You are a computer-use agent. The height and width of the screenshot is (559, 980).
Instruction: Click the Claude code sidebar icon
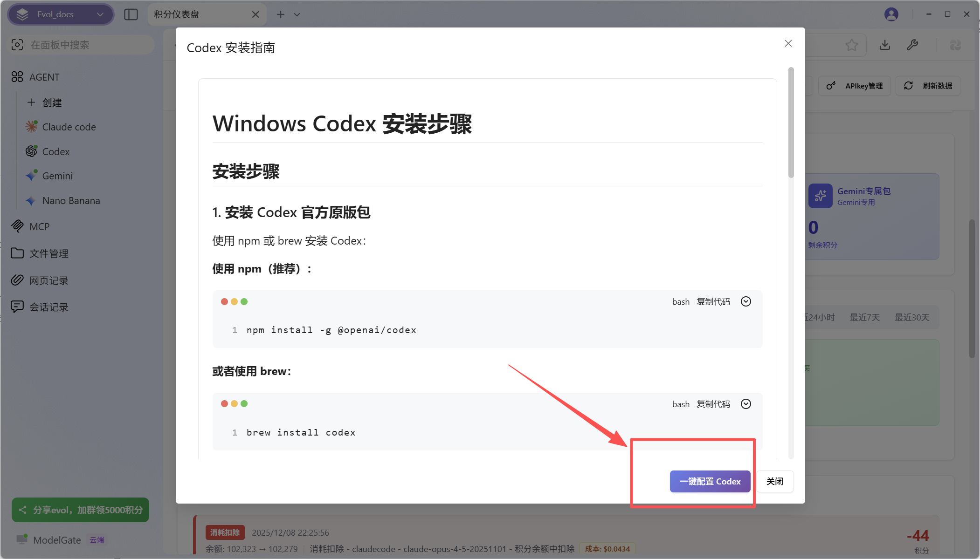31,127
